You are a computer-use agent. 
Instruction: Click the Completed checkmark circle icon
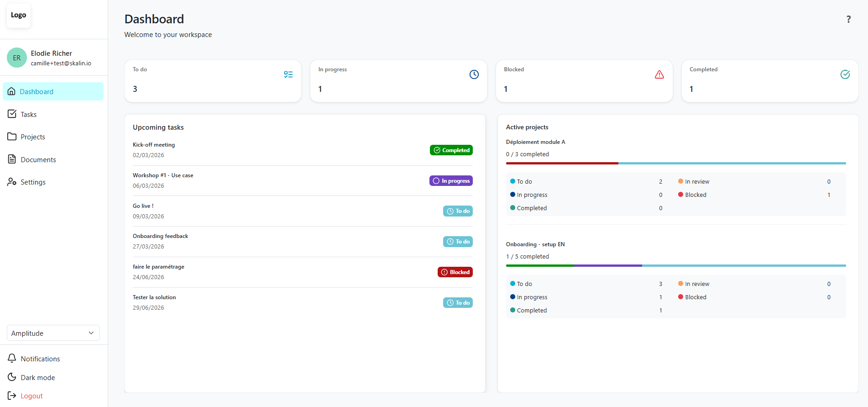pyautogui.click(x=845, y=74)
